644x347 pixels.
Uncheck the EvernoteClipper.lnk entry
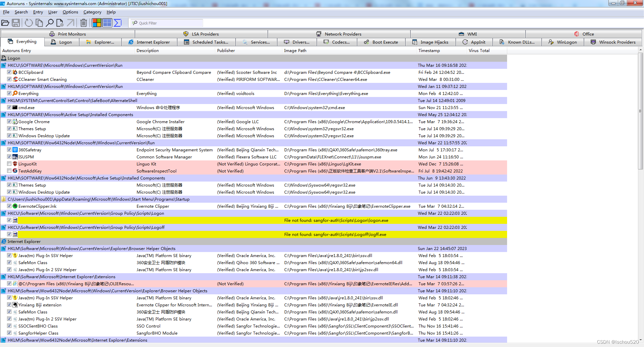point(9,206)
